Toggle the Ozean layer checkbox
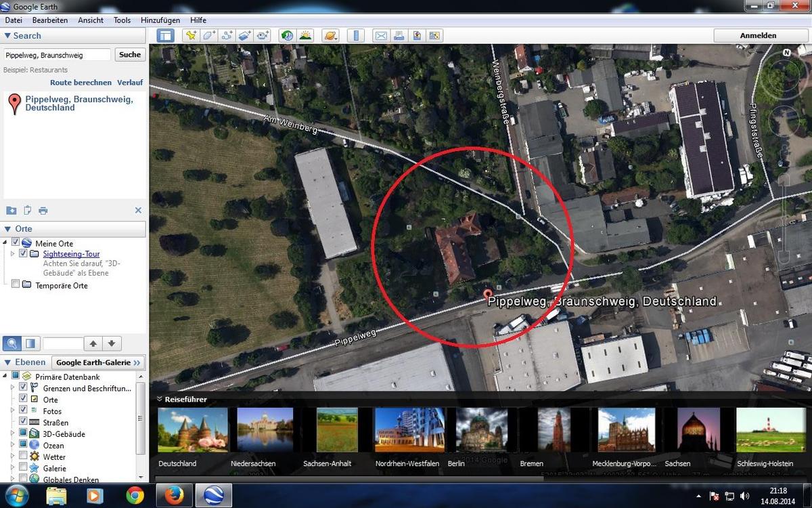The image size is (812, 508). (23, 445)
